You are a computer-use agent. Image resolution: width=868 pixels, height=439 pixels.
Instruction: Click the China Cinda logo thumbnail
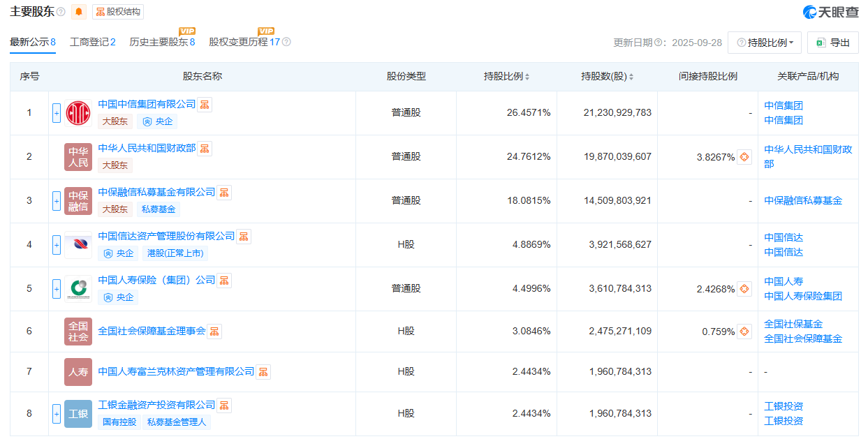[78, 245]
